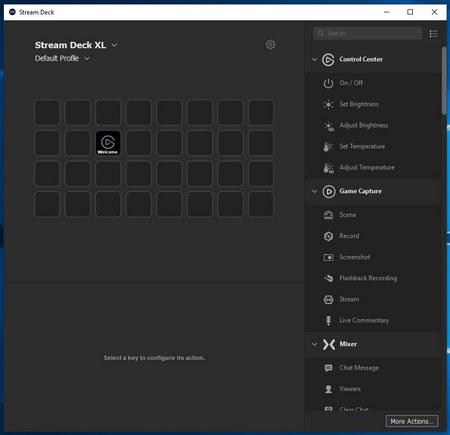Select the Stream action icon

[x=328, y=299]
